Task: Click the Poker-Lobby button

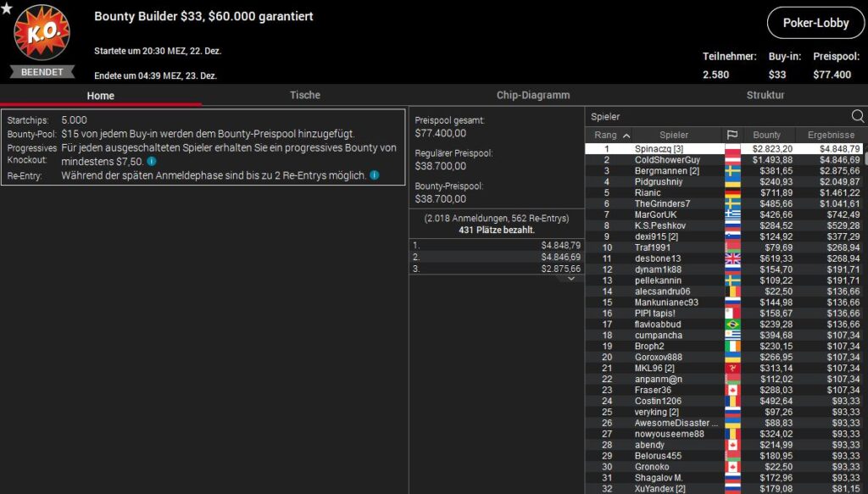Action: (x=815, y=23)
